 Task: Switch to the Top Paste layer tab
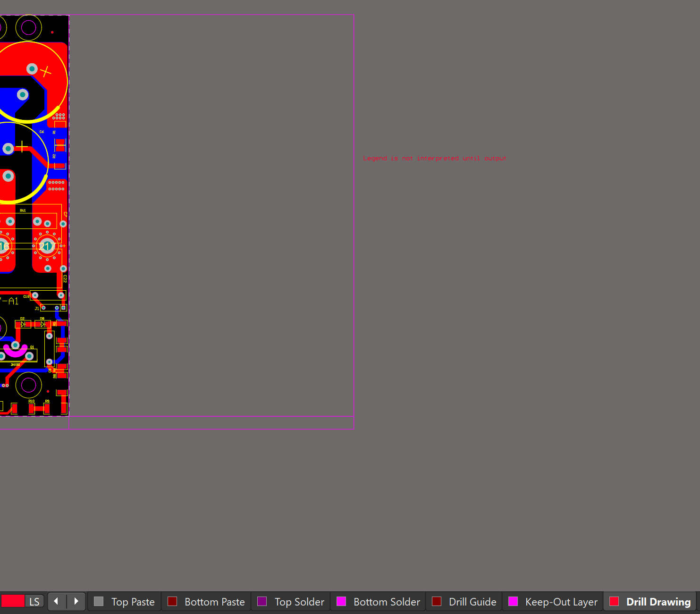pyautogui.click(x=125, y=602)
